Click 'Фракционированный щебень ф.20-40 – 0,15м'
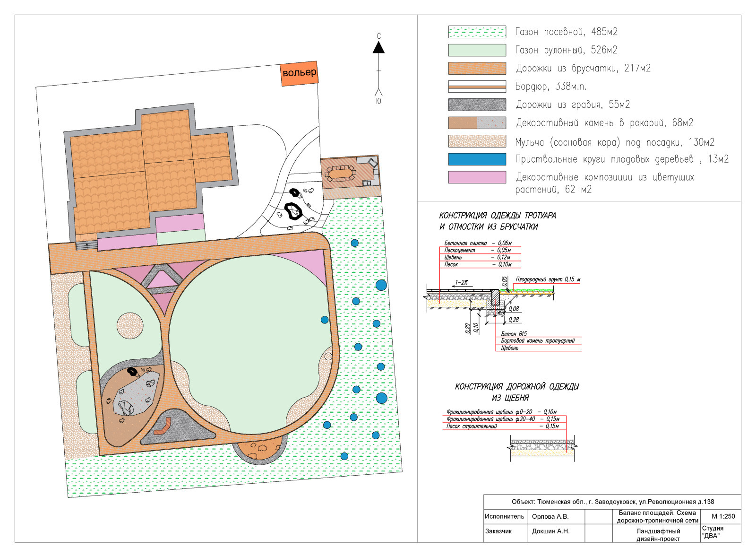 click(503, 419)
